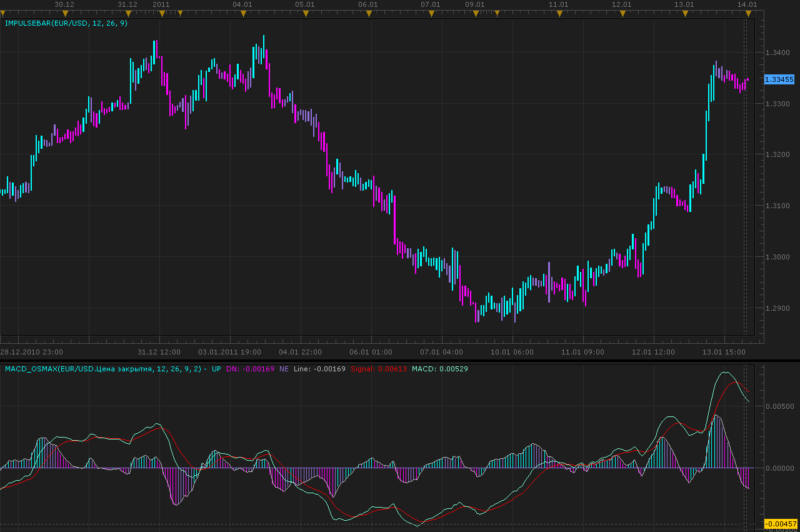Viewport: 800px width, 532px height.
Task: Click the MACD: 0.00529 legend value
Action: 440,369
